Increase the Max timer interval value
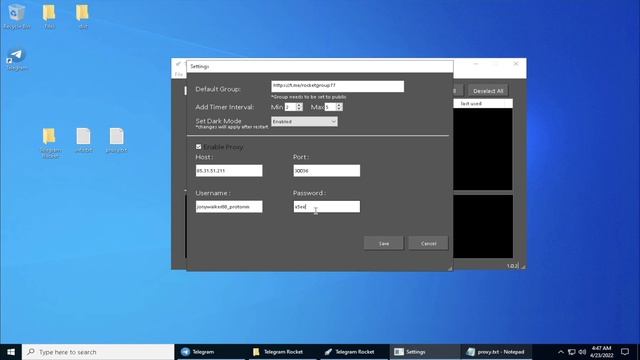Screen dimensions: 640x360 339,105
